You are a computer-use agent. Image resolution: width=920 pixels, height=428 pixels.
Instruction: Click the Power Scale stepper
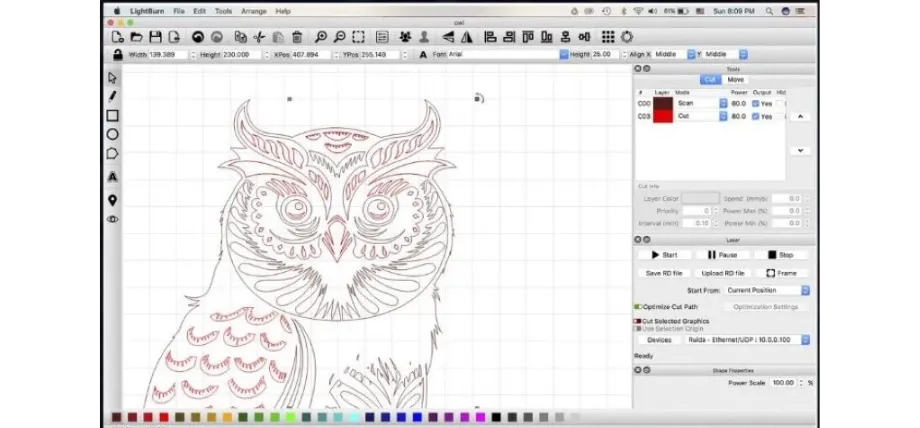point(800,383)
